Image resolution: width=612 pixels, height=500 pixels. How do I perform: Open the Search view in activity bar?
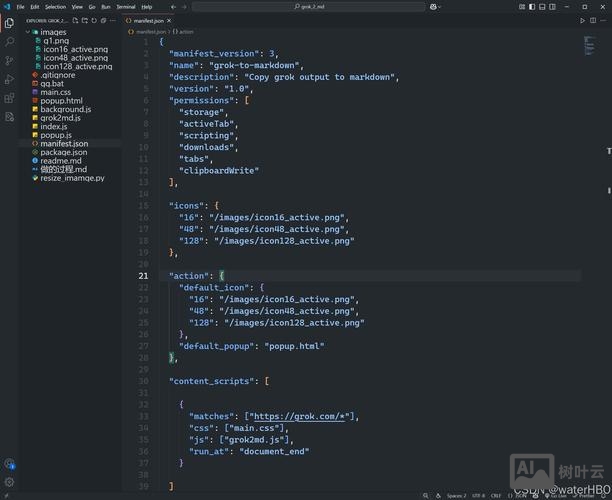(x=9, y=42)
